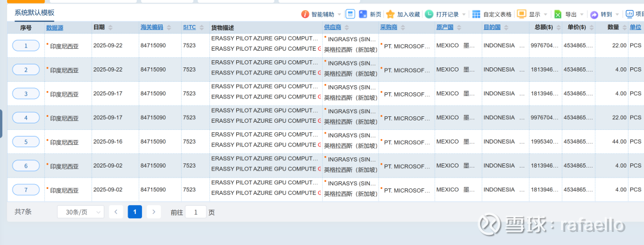The image size is (644, 245).
Task: Click the 供应商 column header link
Action: pos(332,27)
